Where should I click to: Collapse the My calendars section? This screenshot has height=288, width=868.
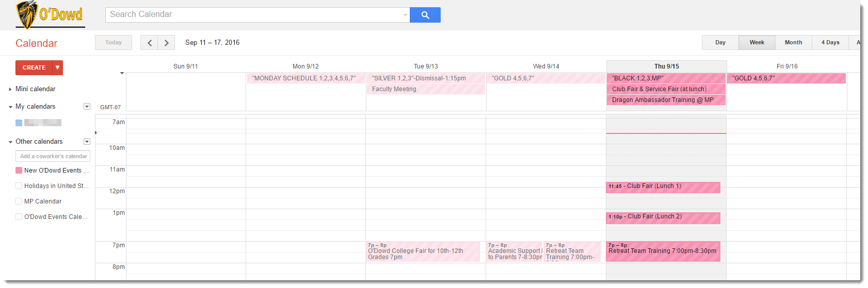coord(10,107)
